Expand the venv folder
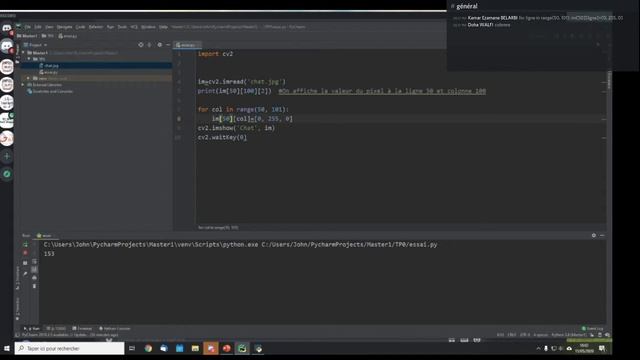 click(x=28, y=78)
